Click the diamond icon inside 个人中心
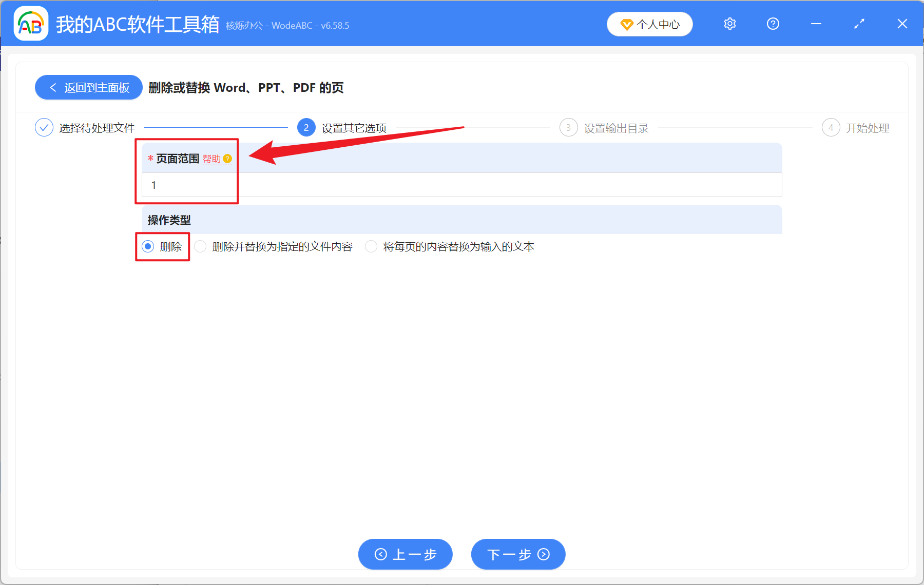This screenshot has width=924, height=585. pos(627,24)
